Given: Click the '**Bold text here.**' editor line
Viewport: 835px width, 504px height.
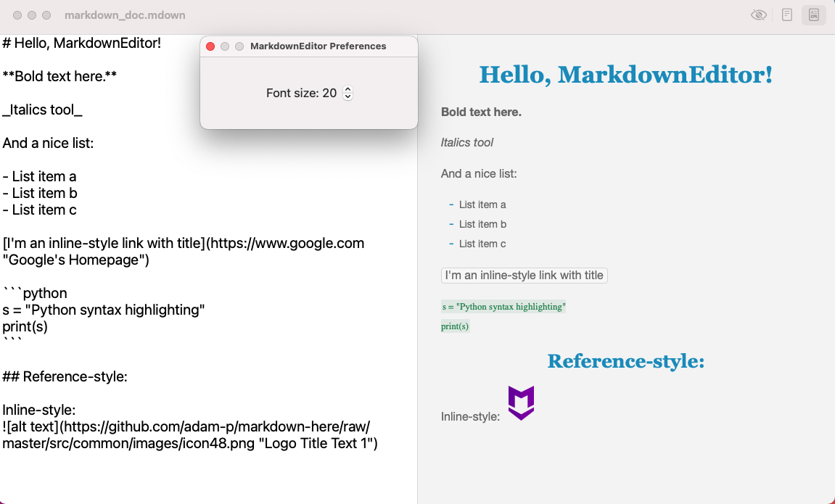Looking at the screenshot, I should coord(59,77).
